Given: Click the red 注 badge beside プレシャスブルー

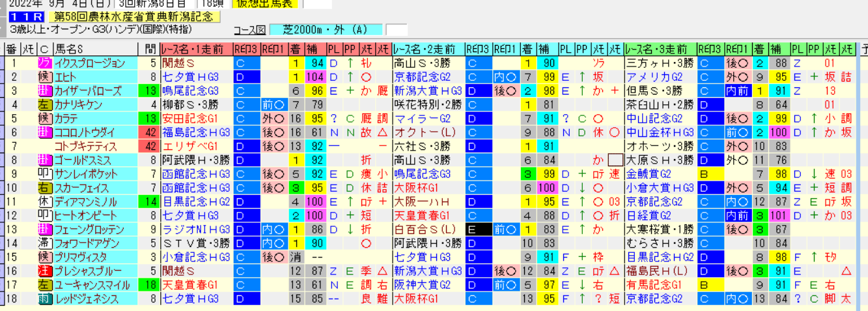Looking at the screenshot, I should 45,271.
